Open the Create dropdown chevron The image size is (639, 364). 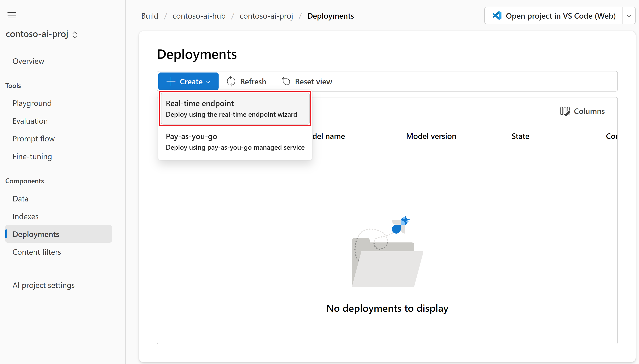[208, 82]
